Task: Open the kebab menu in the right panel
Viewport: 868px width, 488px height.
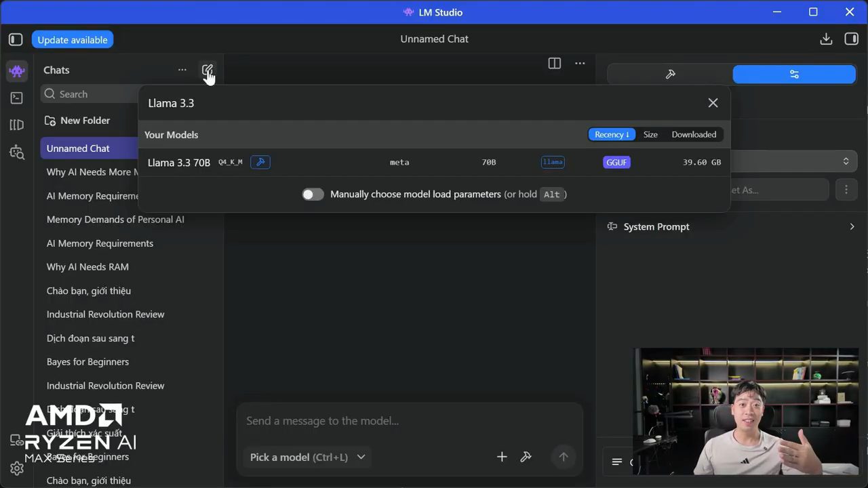Action: pos(846,190)
